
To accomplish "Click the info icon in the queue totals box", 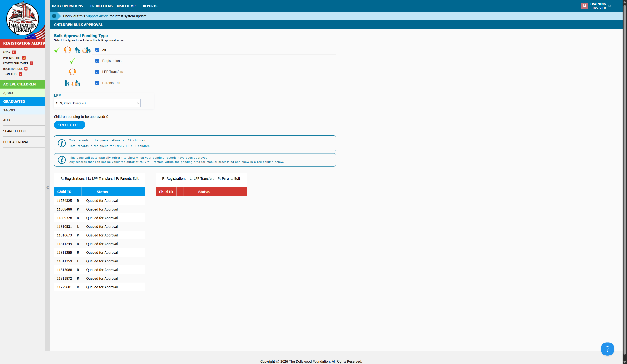I will coord(62,143).
